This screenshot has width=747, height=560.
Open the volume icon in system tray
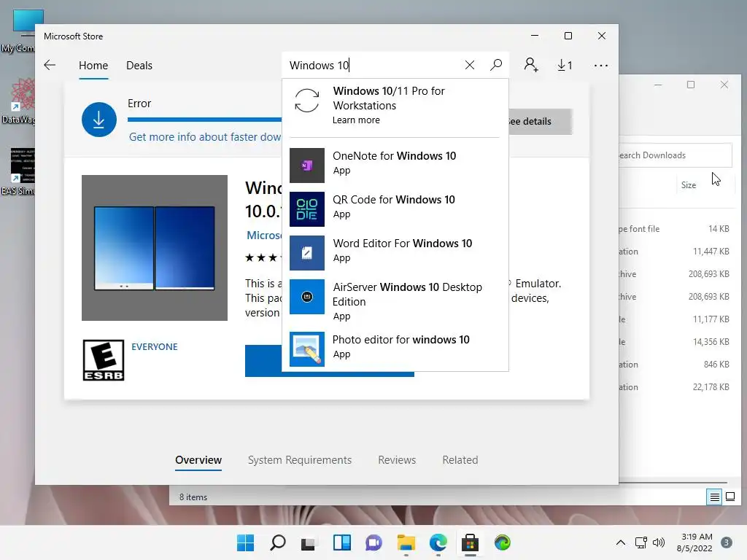659,542
